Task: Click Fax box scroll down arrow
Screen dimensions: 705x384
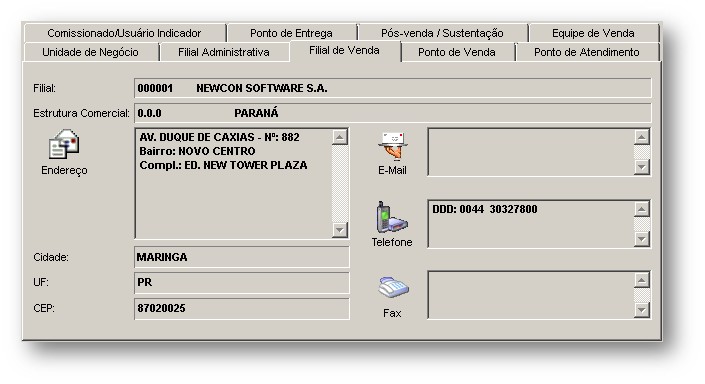Action: tap(642, 310)
